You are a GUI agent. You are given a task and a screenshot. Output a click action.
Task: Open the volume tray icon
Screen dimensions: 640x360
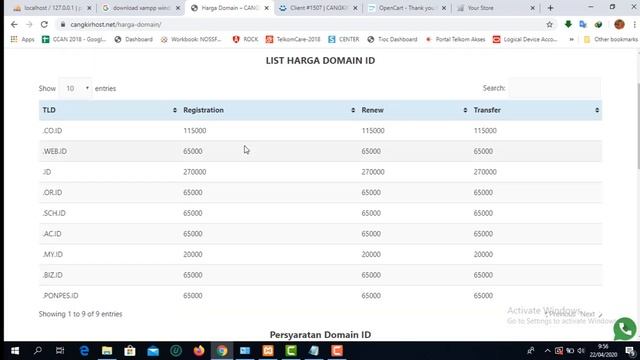581,351
